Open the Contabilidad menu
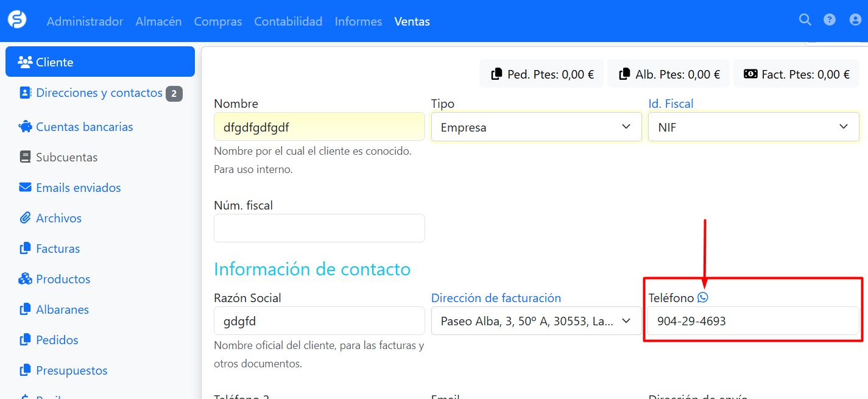 click(288, 21)
